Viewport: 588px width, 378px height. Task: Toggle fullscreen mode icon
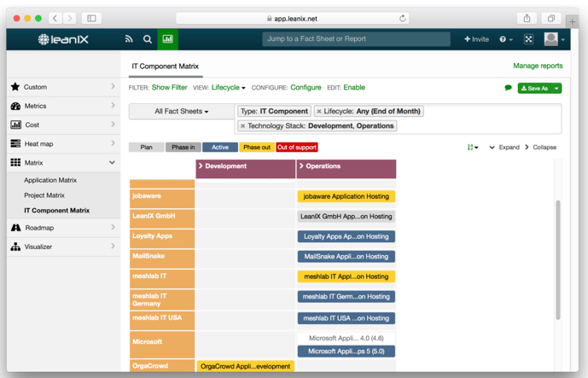[528, 39]
